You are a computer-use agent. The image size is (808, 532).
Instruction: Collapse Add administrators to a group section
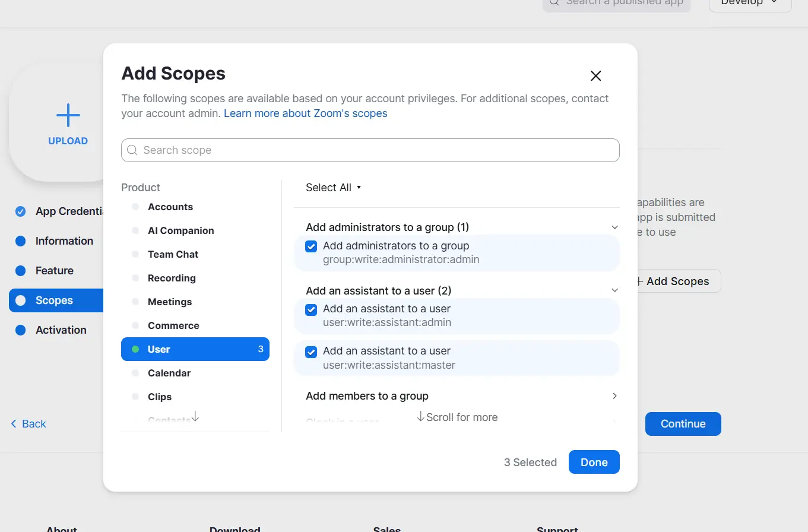point(614,227)
